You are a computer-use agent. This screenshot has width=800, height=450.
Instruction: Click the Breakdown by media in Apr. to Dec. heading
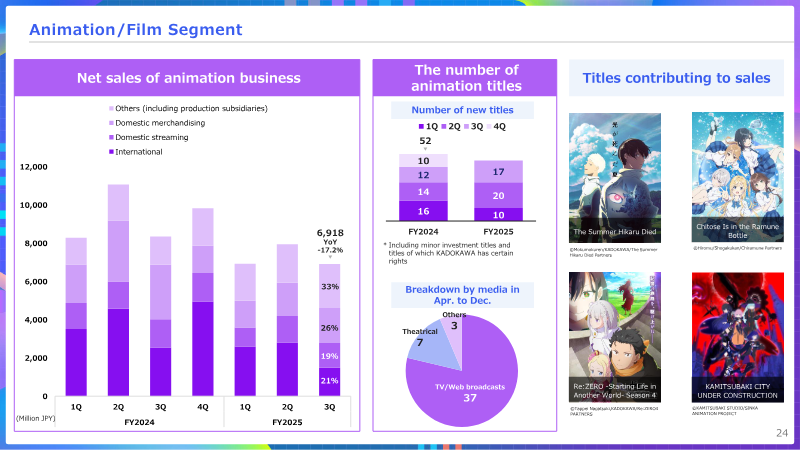(x=462, y=295)
